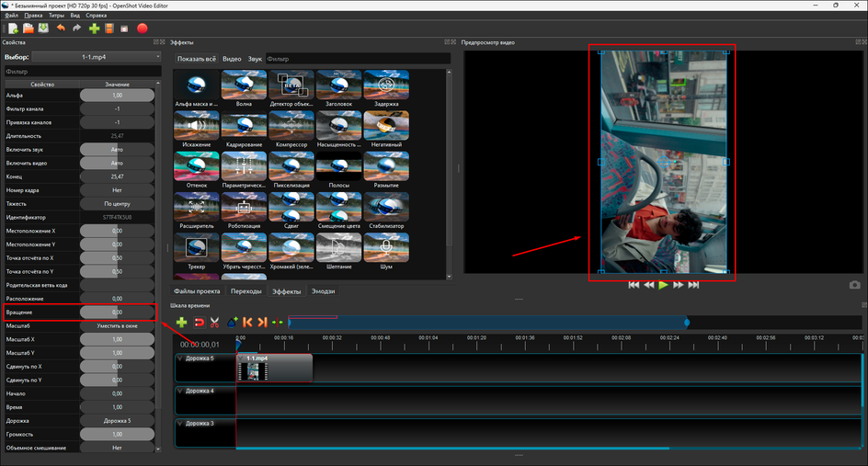Open the clip selection dropdown 1-1.mp4
868x466 pixels.
point(97,56)
